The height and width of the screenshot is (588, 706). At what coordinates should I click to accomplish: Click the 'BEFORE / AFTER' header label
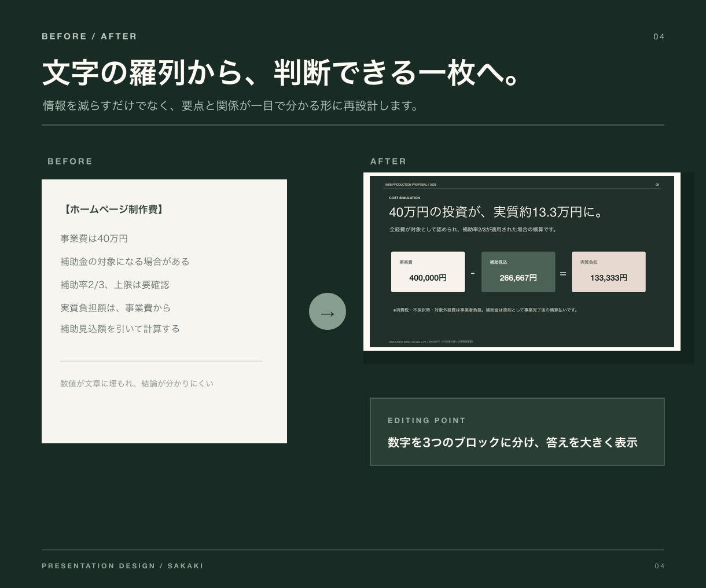tap(89, 36)
